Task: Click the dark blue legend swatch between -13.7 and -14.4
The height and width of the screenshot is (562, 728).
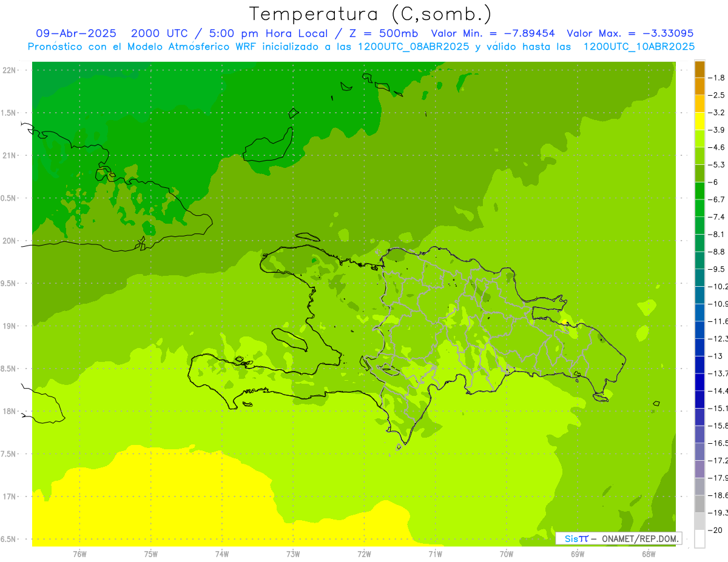Action: 699,382
